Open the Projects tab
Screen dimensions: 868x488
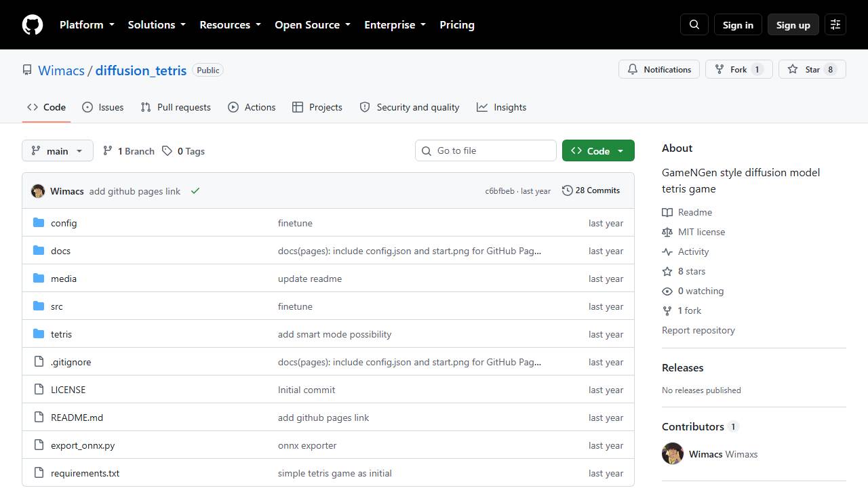(317, 107)
